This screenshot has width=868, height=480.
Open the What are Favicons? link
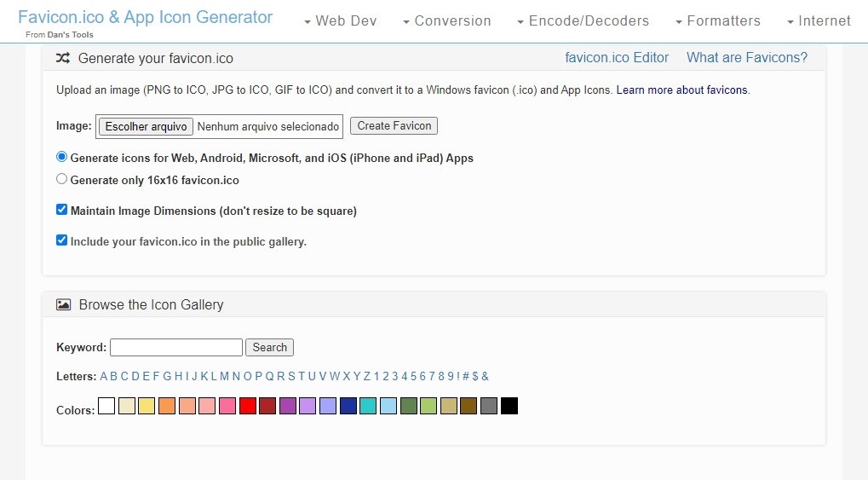coord(747,58)
